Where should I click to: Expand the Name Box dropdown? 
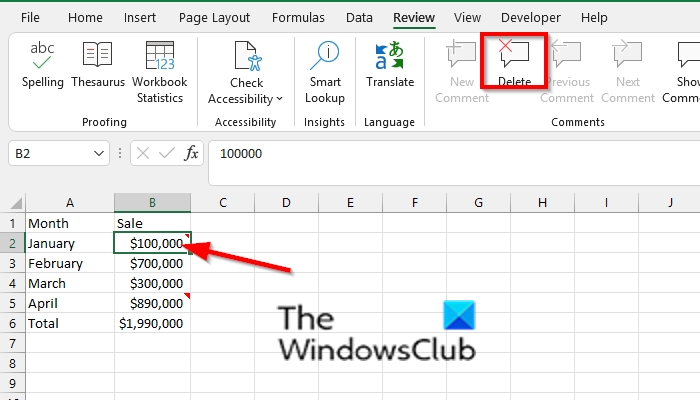pos(99,154)
